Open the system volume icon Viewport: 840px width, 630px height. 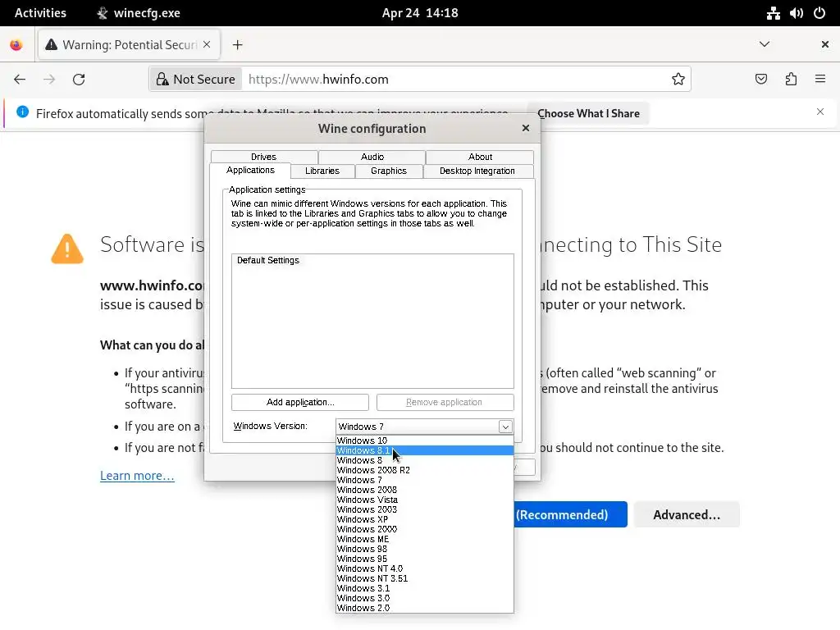[x=796, y=13]
